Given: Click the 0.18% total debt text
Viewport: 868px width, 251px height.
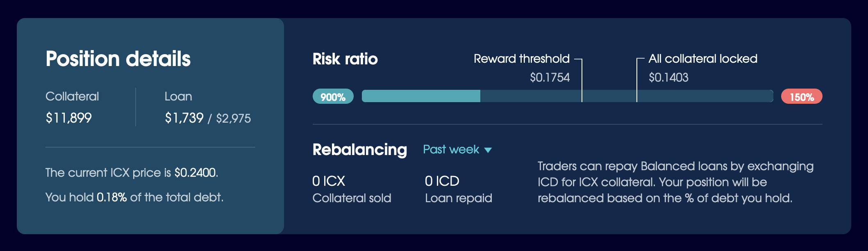Looking at the screenshot, I should 111,197.
